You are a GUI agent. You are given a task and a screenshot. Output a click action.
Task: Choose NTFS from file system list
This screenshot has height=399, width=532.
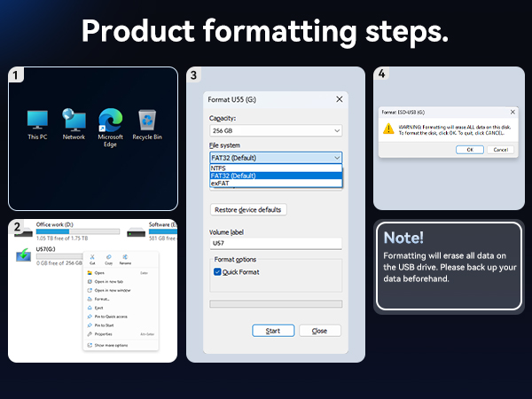coord(276,168)
